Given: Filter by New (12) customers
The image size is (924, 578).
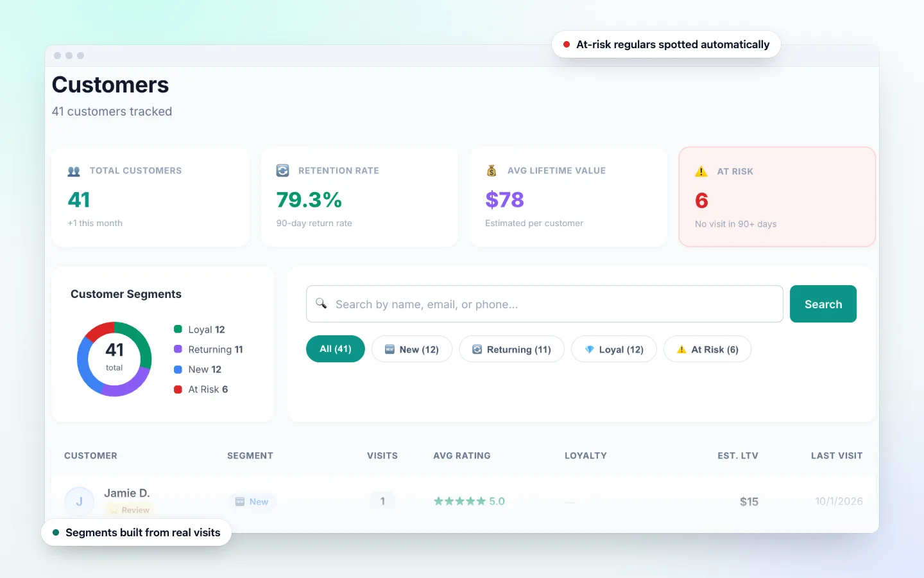Looking at the screenshot, I should tap(412, 349).
